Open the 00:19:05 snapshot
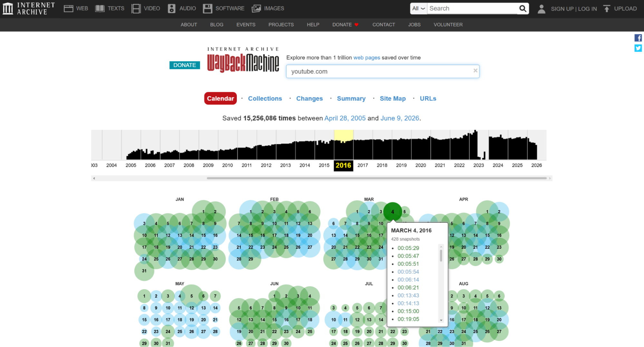Screen dimensions: 644x347 (x=408, y=319)
